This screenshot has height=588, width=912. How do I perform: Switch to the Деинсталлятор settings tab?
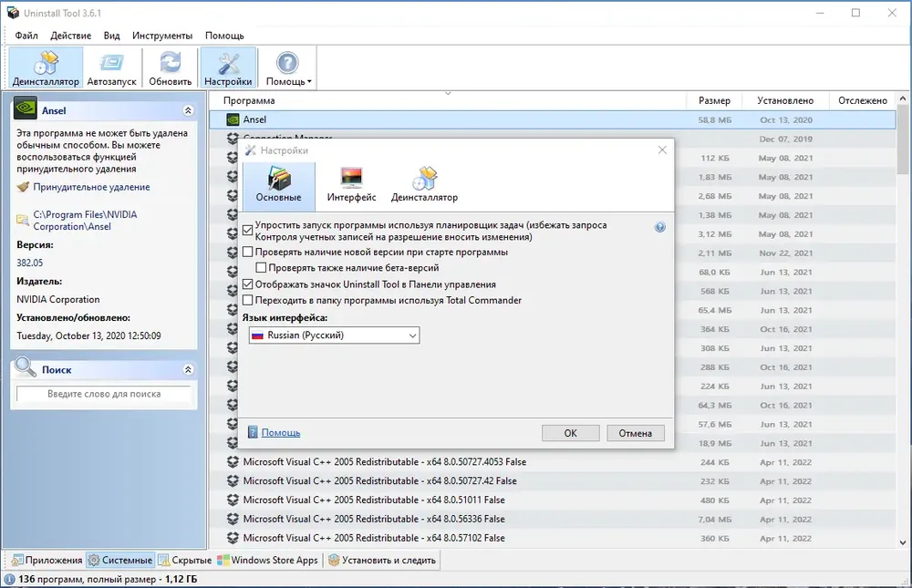pos(424,186)
